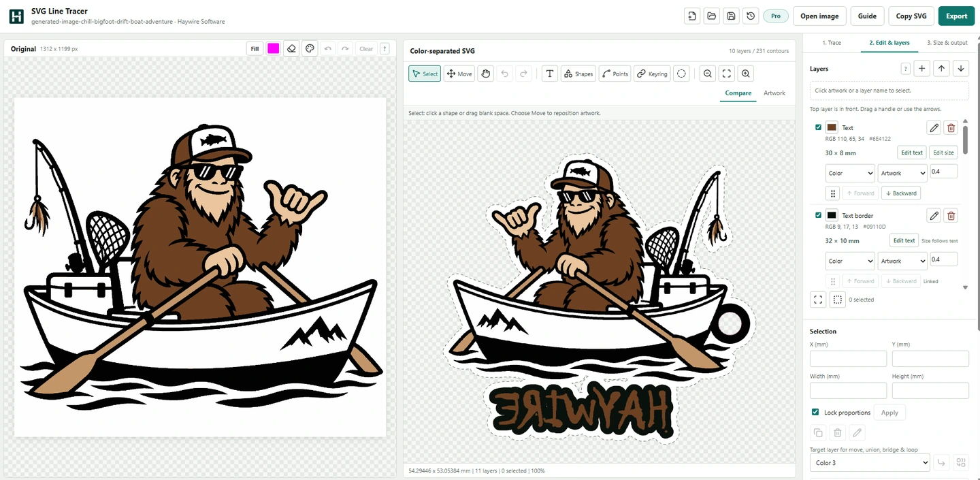Delete the Text border layer
The image size is (980, 480).
tap(951, 215)
